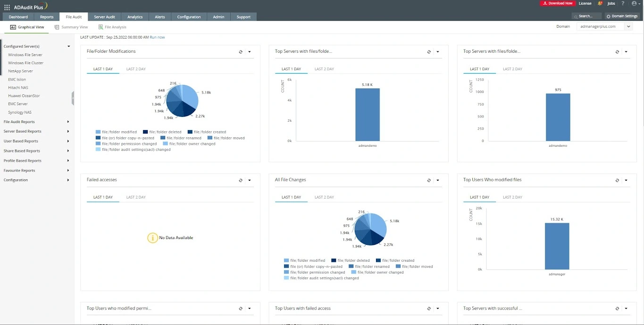Open the user account avatar menu
Image resolution: width=644 pixels, height=325 pixels.
tap(634, 3)
